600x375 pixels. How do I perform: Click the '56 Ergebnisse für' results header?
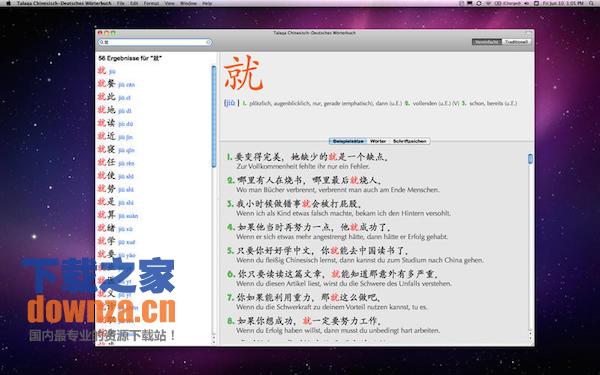pyautogui.click(x=130, y=58)
